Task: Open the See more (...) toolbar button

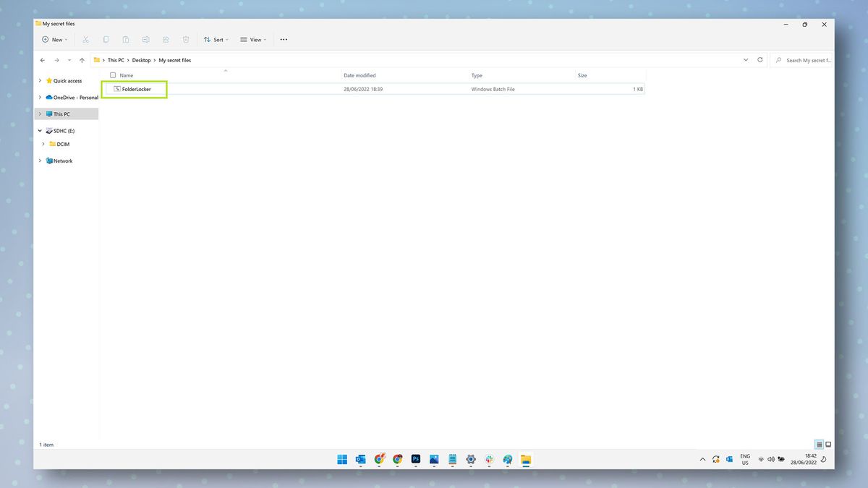Action: 284,39
